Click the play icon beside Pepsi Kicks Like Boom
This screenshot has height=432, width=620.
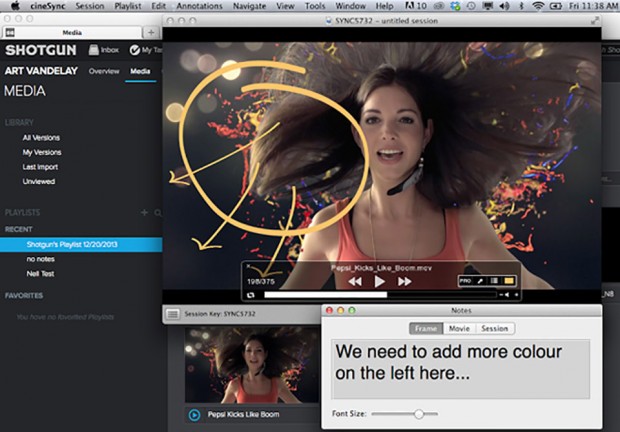[194, 414]
